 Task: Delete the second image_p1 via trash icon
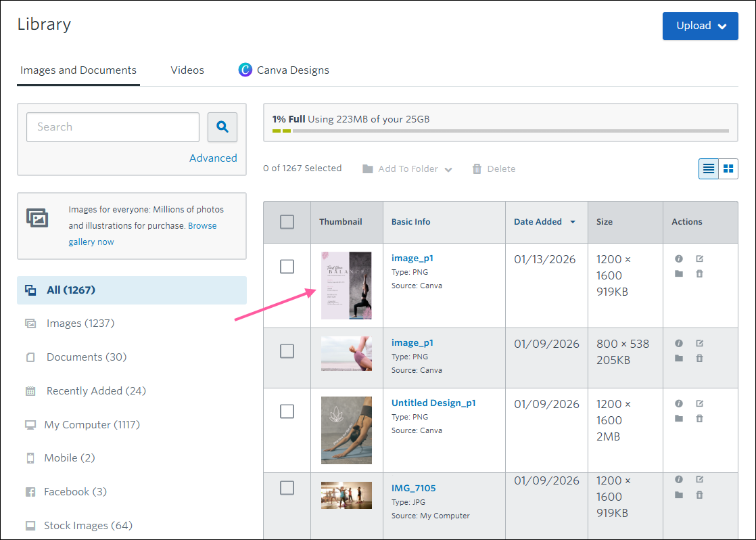coord(699,358)
